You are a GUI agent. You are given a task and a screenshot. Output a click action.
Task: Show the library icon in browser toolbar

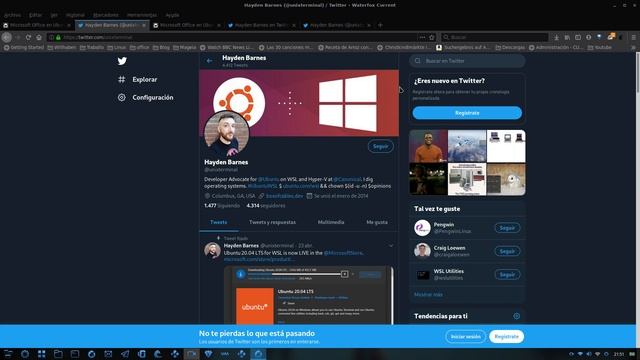point(567,37)
